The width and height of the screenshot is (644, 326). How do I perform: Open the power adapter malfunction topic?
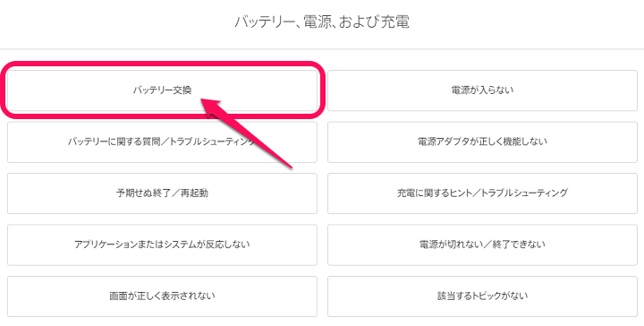482,142
